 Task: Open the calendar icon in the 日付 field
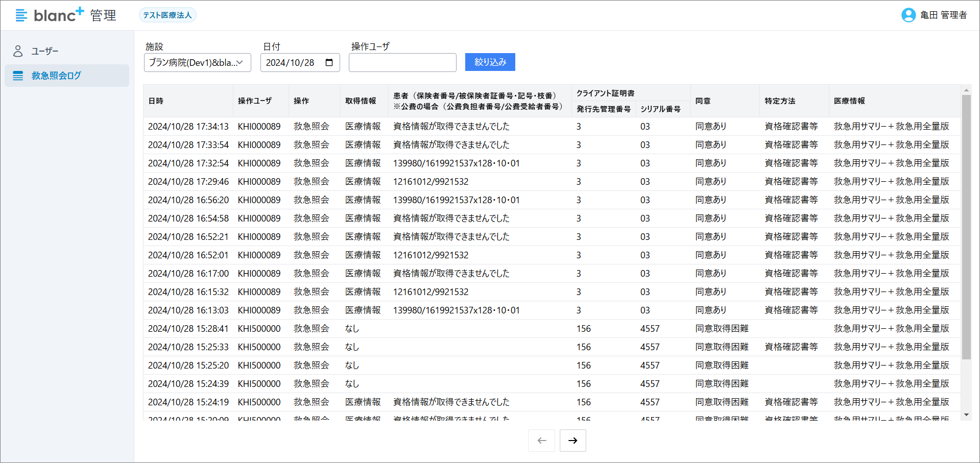328,62
